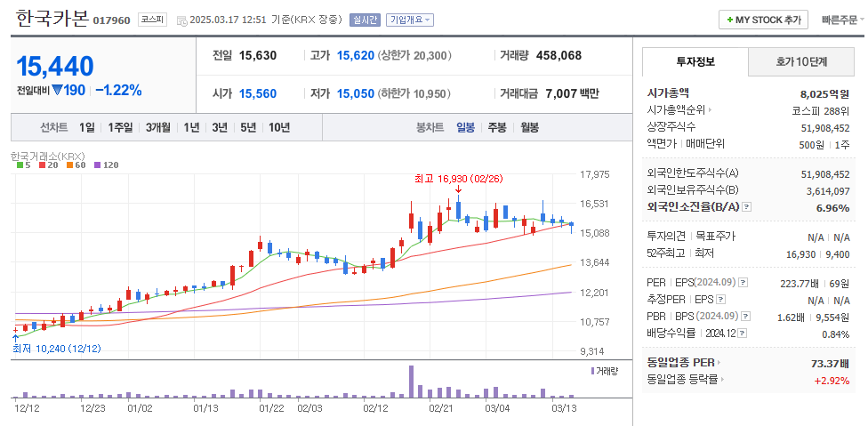
Task: Select the 3개월 line chart period
Action: [158, 128]
